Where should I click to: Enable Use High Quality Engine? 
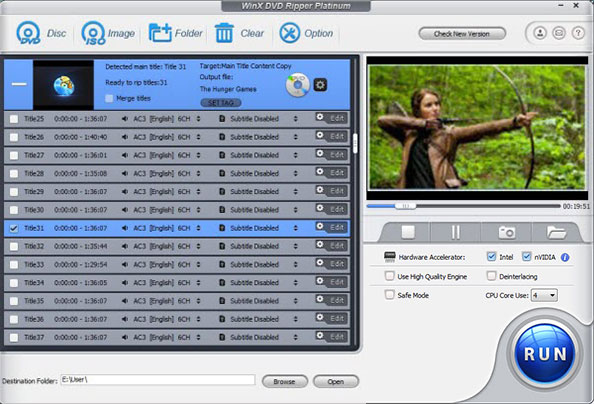tap(389, 276)
